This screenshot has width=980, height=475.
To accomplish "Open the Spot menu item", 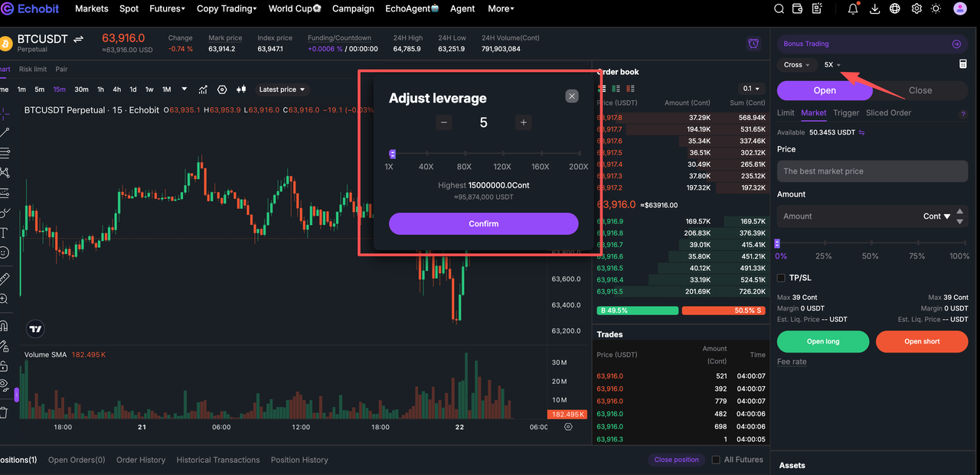I will pos(129,9).
